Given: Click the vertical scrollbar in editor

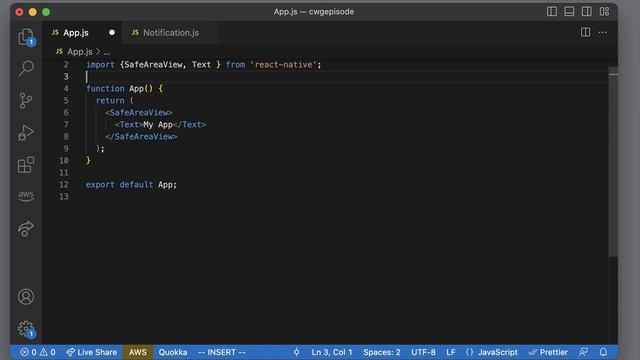Looking at the screenshot, I should coord(613,162).
